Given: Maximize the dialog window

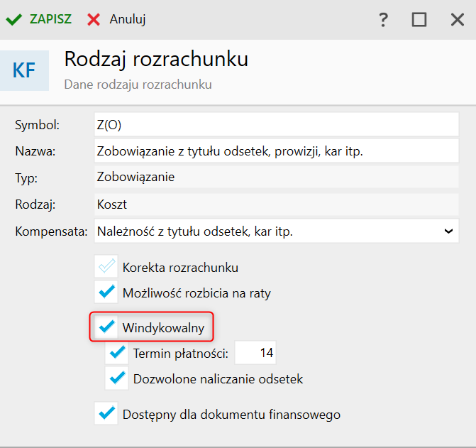Looking at the screenshot, I should coord(419,19).
